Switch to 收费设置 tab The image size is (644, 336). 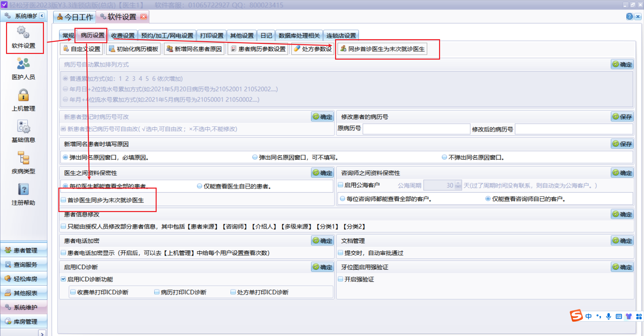coord(123,36)
